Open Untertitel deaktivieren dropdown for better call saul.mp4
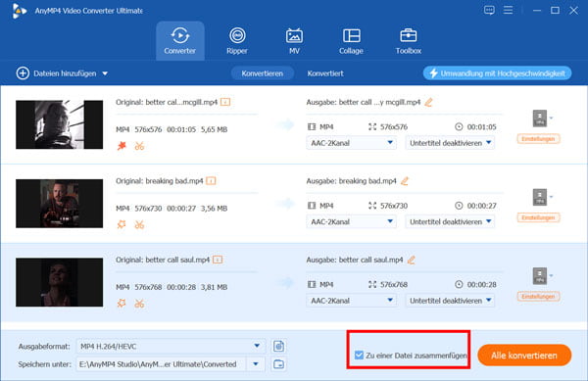 coord(450,300)
